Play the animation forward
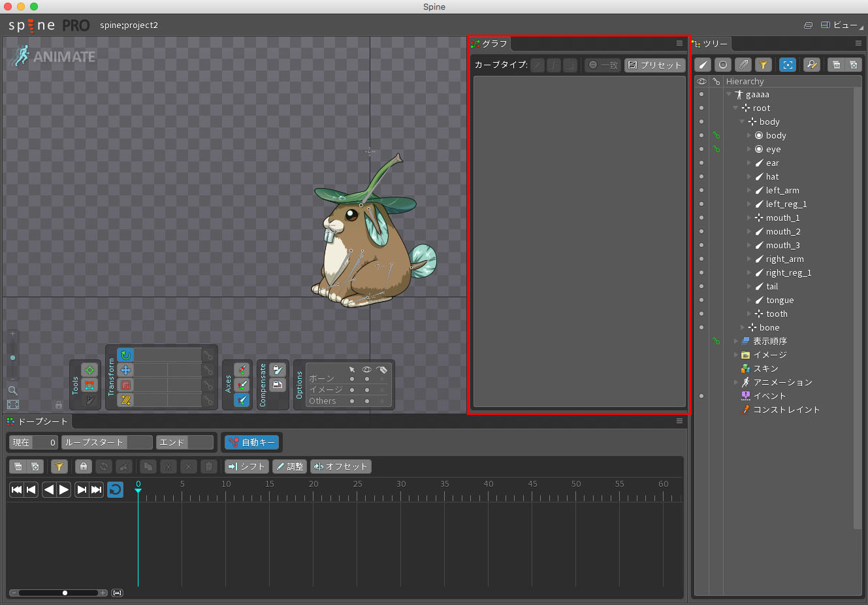 tap(64, 489)
